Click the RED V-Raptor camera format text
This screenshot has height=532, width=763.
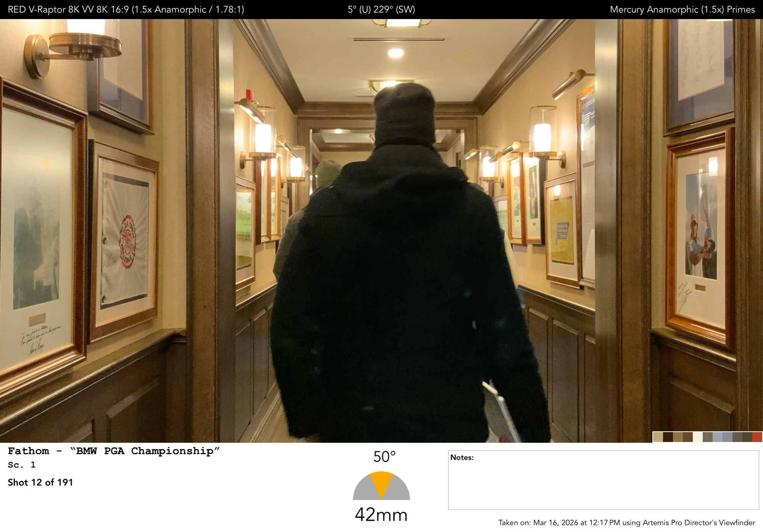pyautogui.click(x=126, y=10)
